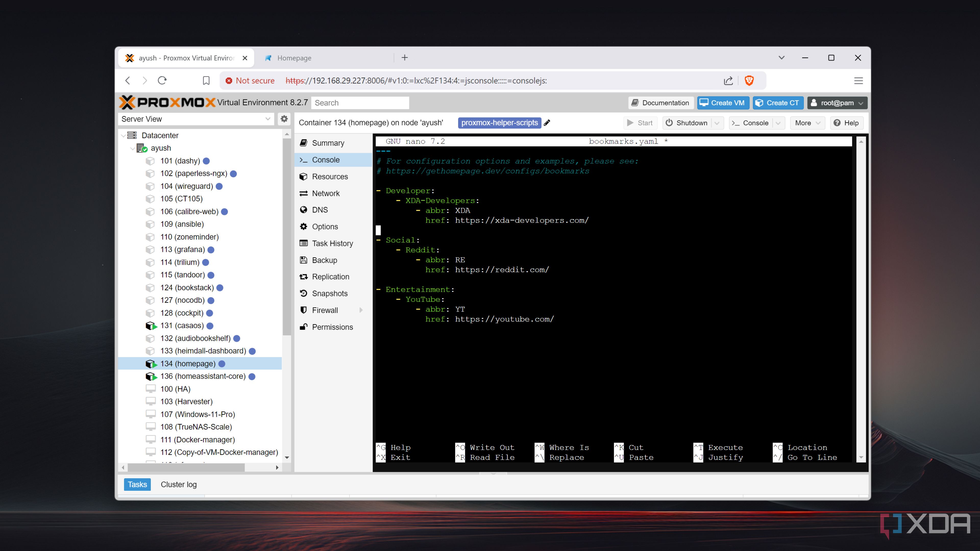980x551 pixels.
Task: Open the Shutdown dropdown arrow
Action: point(717,123)
